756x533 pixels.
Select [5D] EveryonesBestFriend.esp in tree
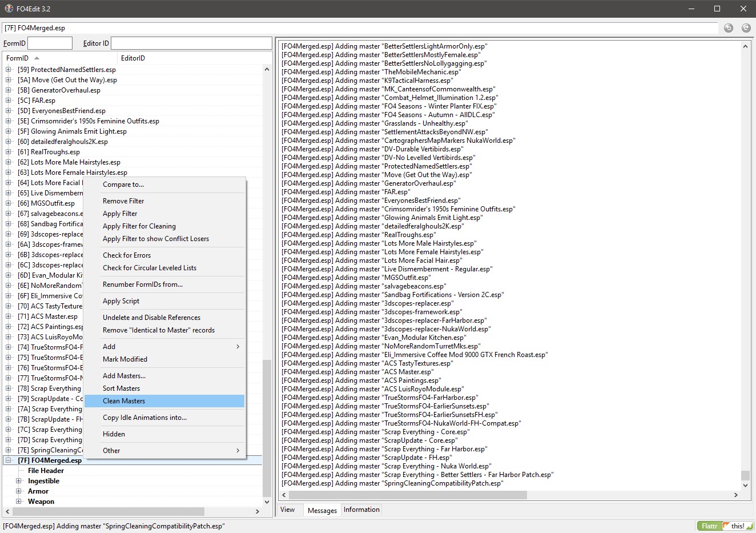click(62, 111)
